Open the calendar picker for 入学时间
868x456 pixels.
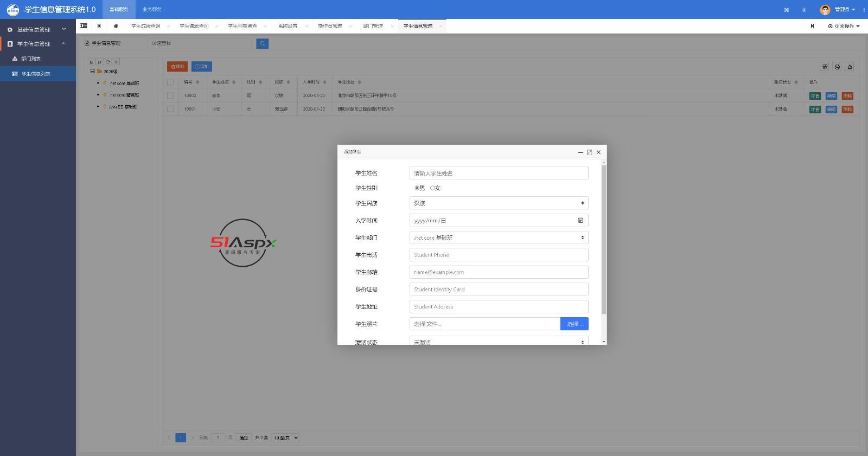point(580,221)
